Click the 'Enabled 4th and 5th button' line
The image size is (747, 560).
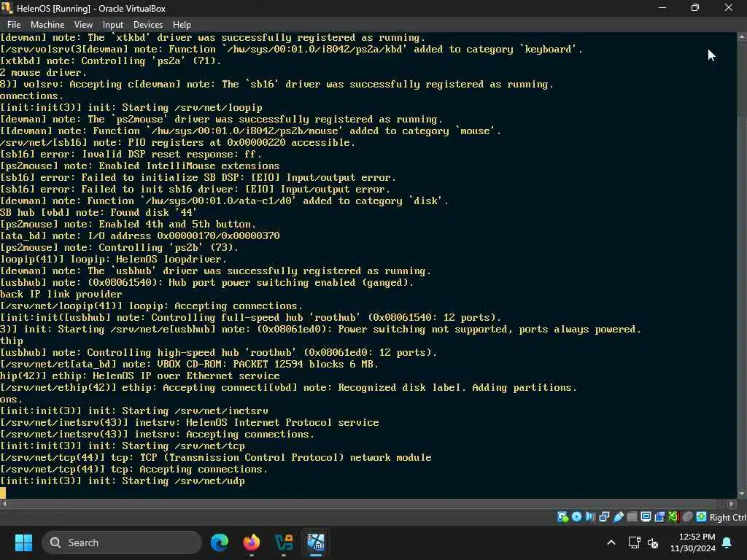pyautogui.click(x=128, y=225)
